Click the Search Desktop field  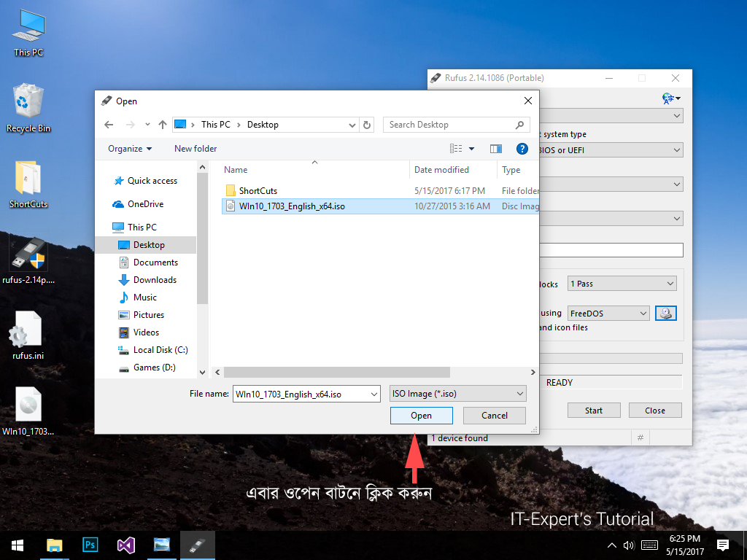point(450,125)
